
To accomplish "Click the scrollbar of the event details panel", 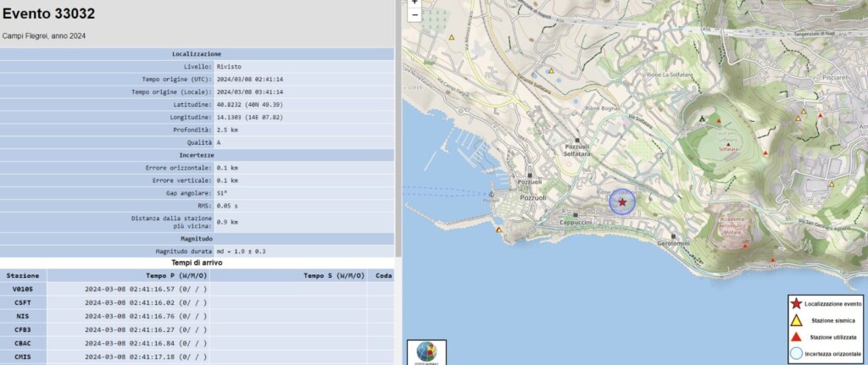I will (398, 127).
